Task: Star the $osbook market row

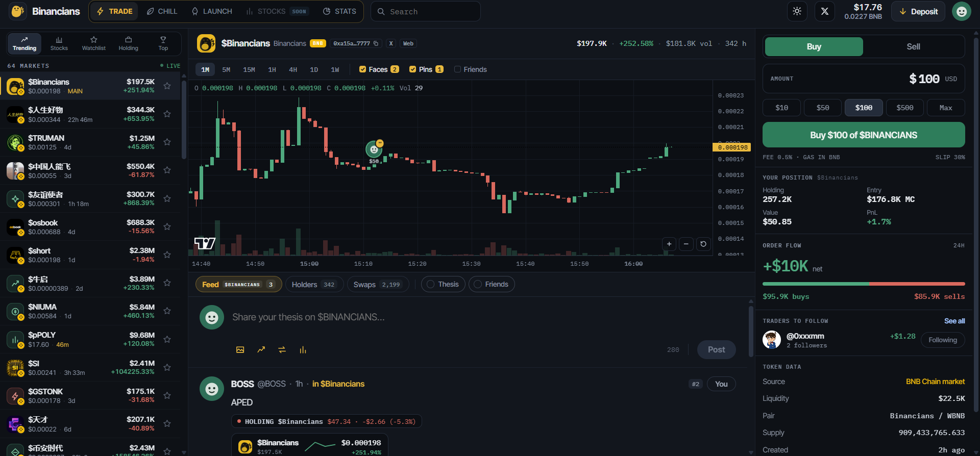Action: coord(167,226)
